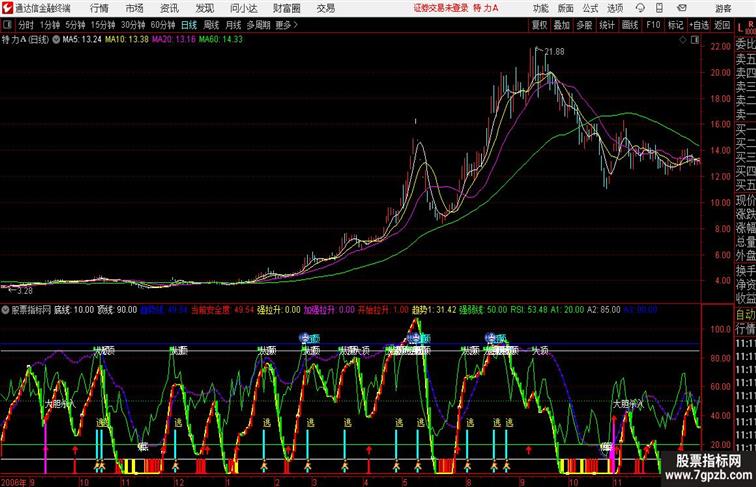Switch to 1分钟 period
The image size is (756, 487).
[x=50, y=25]
